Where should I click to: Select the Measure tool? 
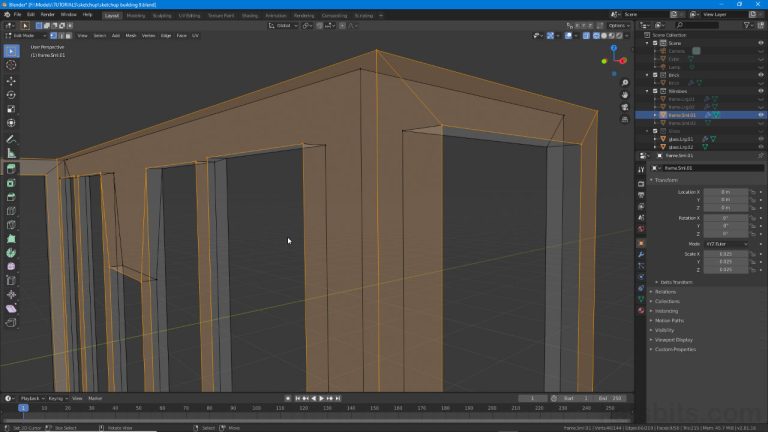11,153
